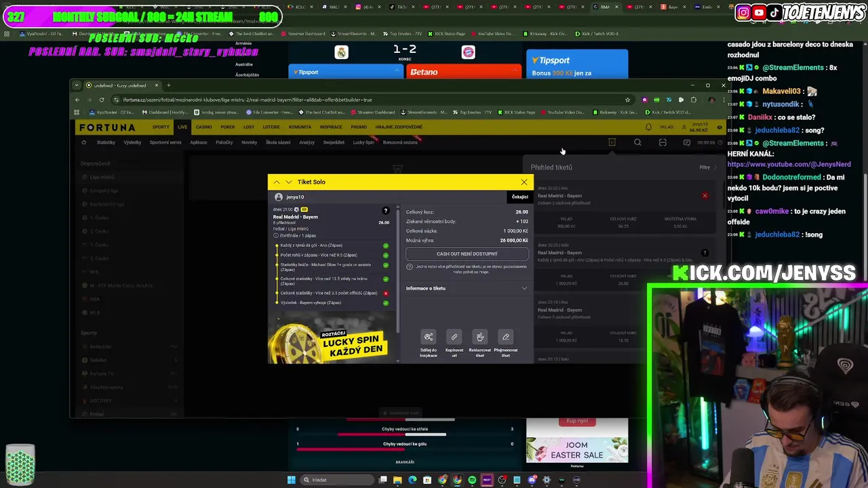Open the Windows Start menu
868x488 pixels.
tap(291, 480)
